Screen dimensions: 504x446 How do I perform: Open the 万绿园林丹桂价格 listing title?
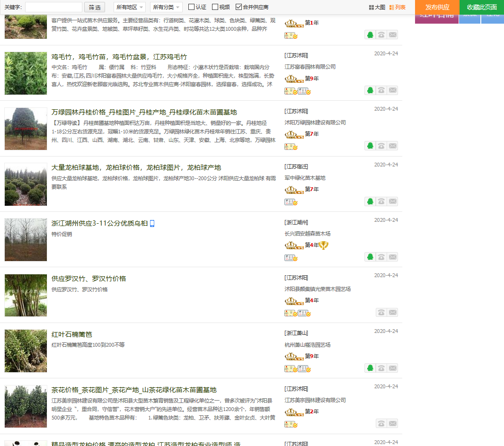[x=144, y=112]
